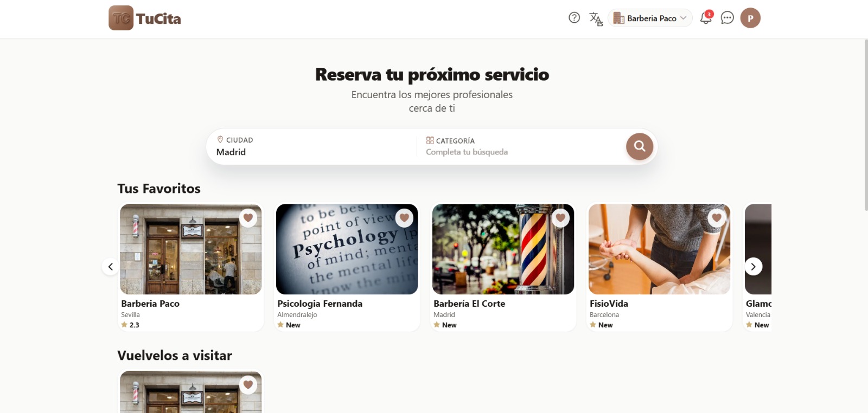This screenshot has height=413, width=868.
Task: Toggle favorite heart on FisioVida card
Action: pyautogui.click(x=717, y=218)
